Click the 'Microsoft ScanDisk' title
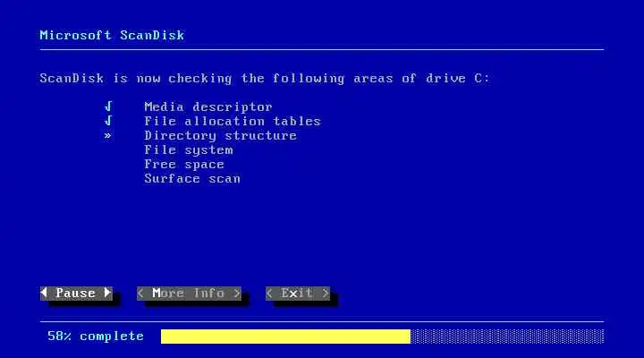Viewport: 644px width, 358px height. pos(112,35)
